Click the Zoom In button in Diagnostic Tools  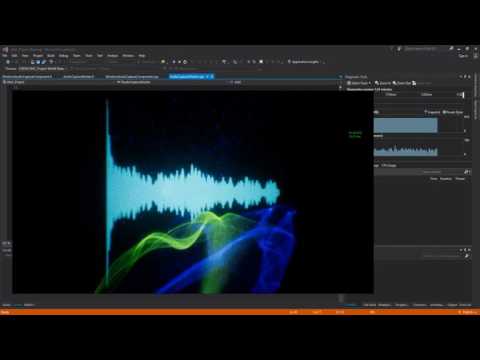[x=382, y=83]
